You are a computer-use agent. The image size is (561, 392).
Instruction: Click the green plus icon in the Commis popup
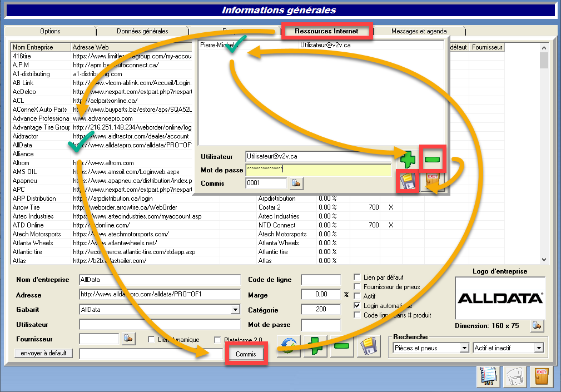point(408,159)
